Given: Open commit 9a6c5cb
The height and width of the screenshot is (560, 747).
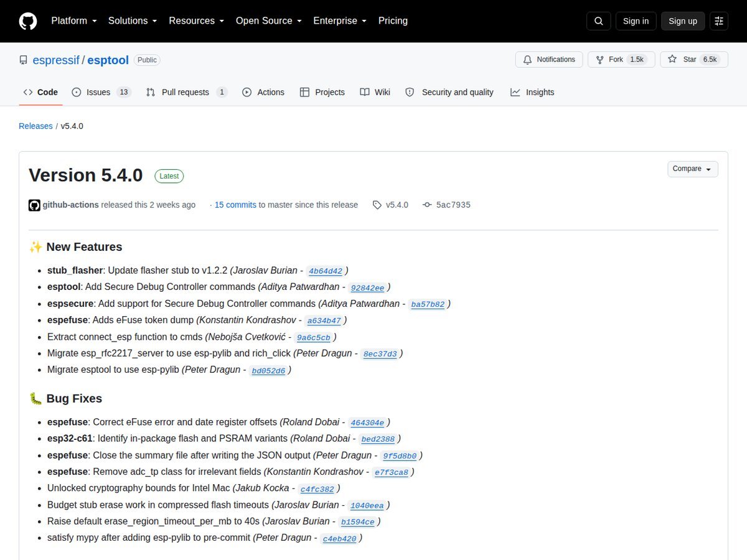Looking at the screenshot, I should click(314, 337).
